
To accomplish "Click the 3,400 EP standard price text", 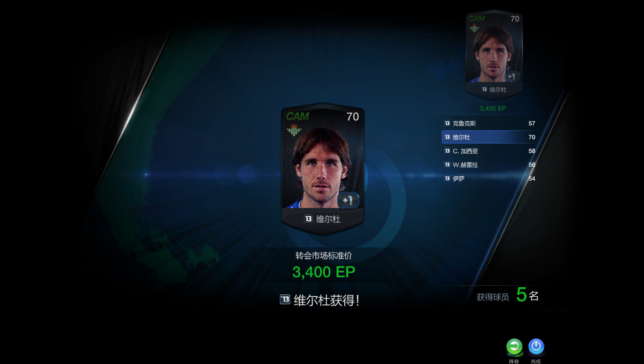I will click(323, 272).
